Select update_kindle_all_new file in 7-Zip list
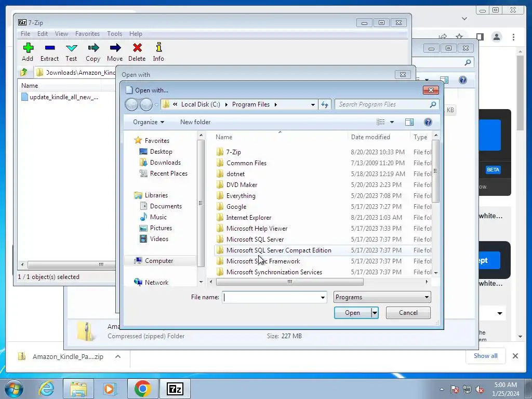Screen dimensions: 532x399 60,97
